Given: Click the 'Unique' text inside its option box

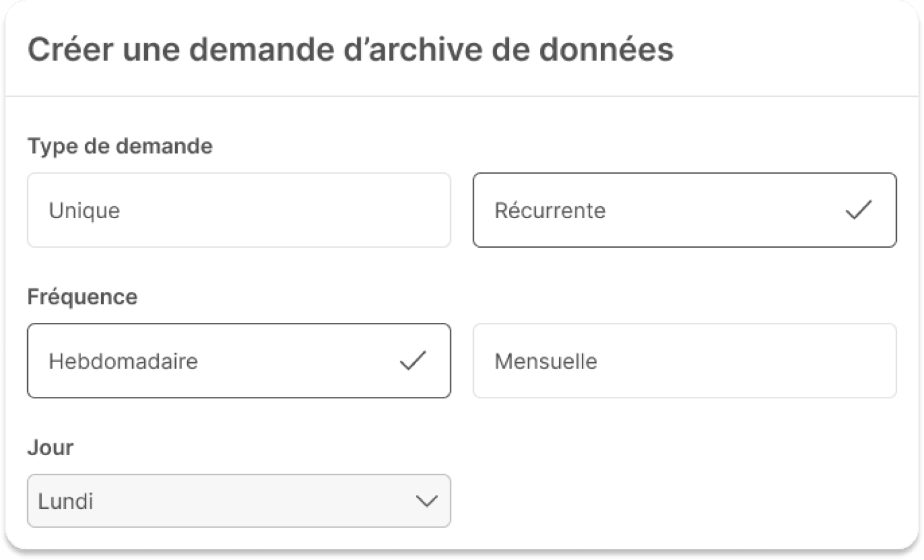Looking at the screenshot, I should pyautogui.click(x=84, y=210).
